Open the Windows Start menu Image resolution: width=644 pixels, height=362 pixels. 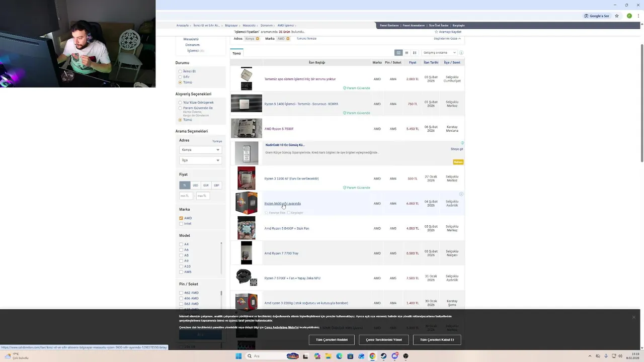(238, 356)
